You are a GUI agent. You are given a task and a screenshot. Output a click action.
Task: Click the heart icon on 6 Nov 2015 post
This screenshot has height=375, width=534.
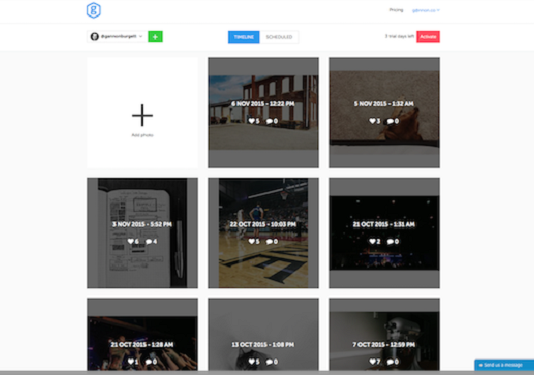[x=251, y=121]
